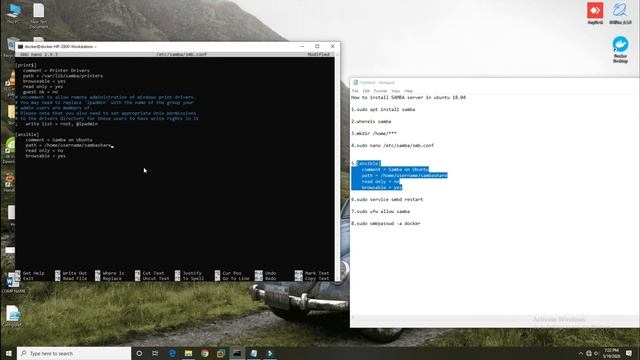Screen dimensions: 640x360
Task: Click the 'read only = no' line in nano
Action: tap(44, 151)
